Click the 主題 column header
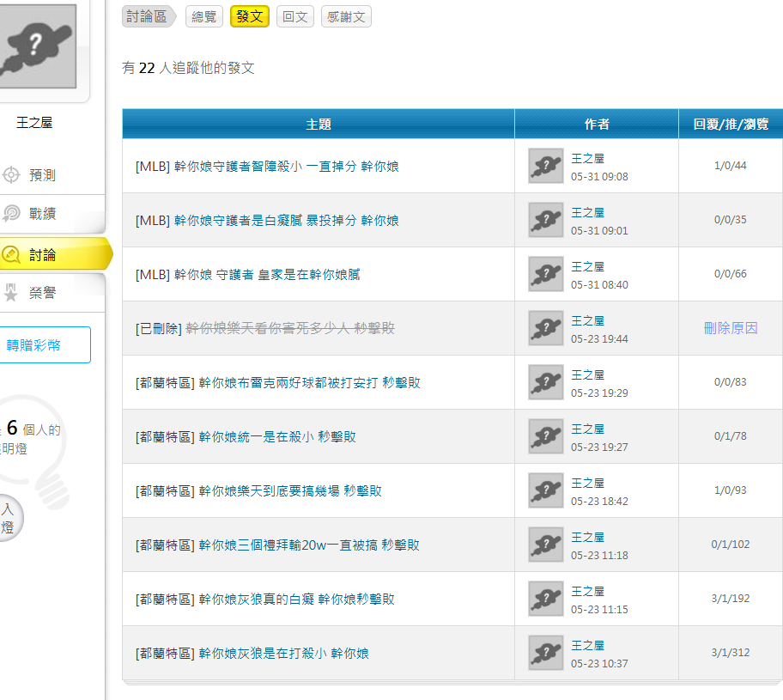Viewport: 783px width, 700px height. coord(319,124)
